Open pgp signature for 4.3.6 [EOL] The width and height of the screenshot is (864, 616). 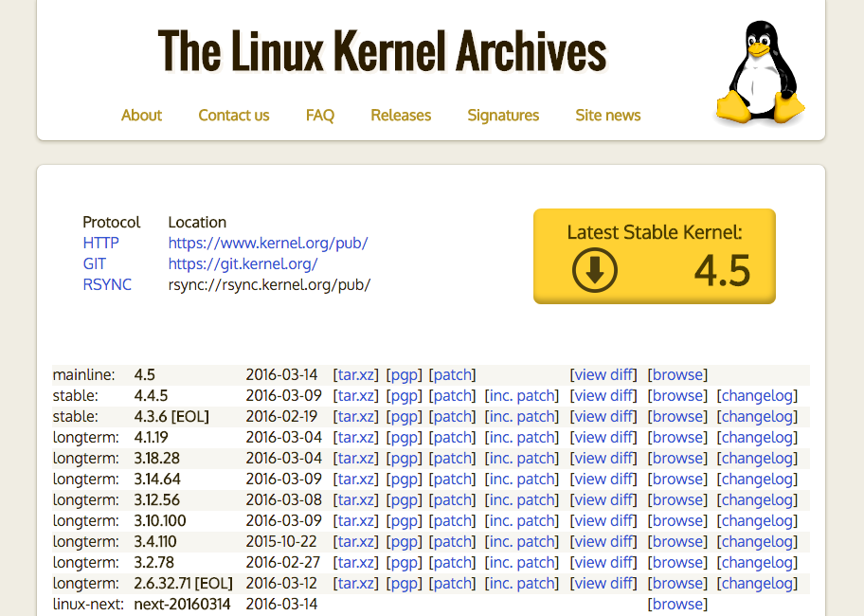pos(404,417)
